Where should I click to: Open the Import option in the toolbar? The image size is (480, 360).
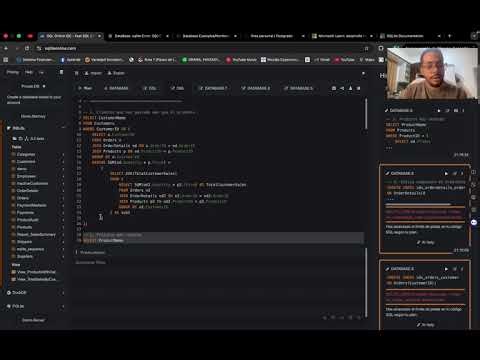tap(93, 73)
